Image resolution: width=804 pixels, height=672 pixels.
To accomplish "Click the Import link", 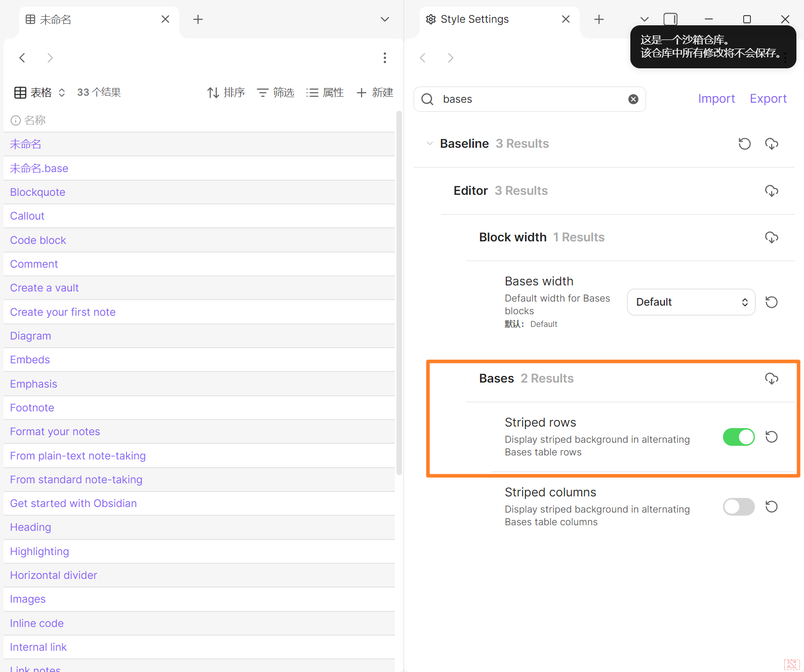I will [716, 99].
